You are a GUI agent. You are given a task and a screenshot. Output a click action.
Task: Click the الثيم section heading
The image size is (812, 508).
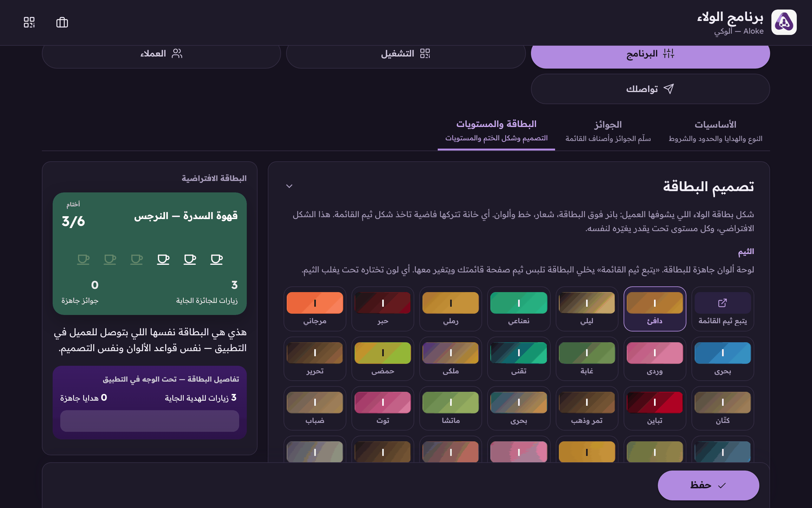(x=746, y=252)
